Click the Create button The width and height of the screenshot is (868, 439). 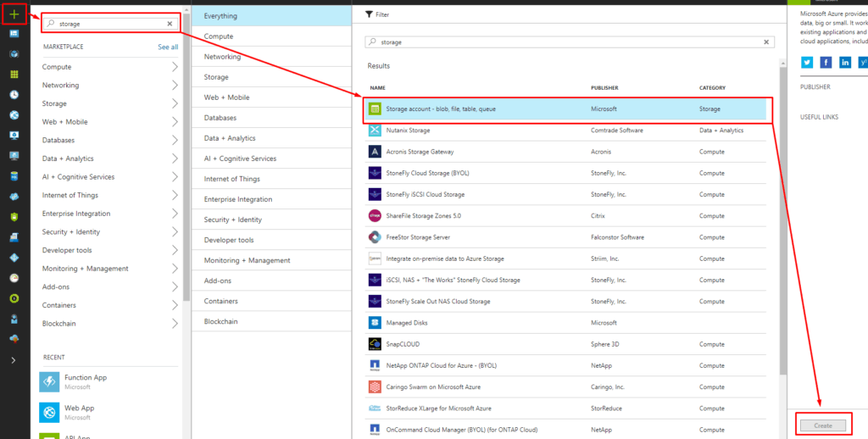click(822, 425)
